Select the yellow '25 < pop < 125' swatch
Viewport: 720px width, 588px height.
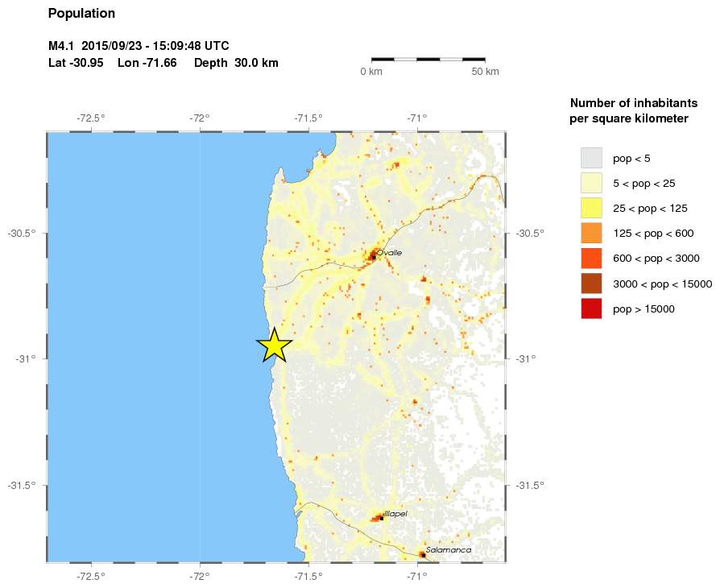[591, 208]
